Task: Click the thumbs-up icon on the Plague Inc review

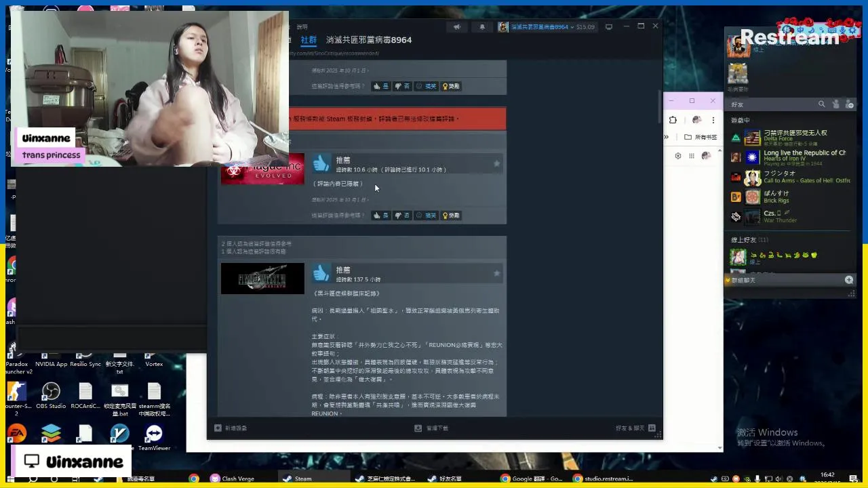Action: point(321,163)
